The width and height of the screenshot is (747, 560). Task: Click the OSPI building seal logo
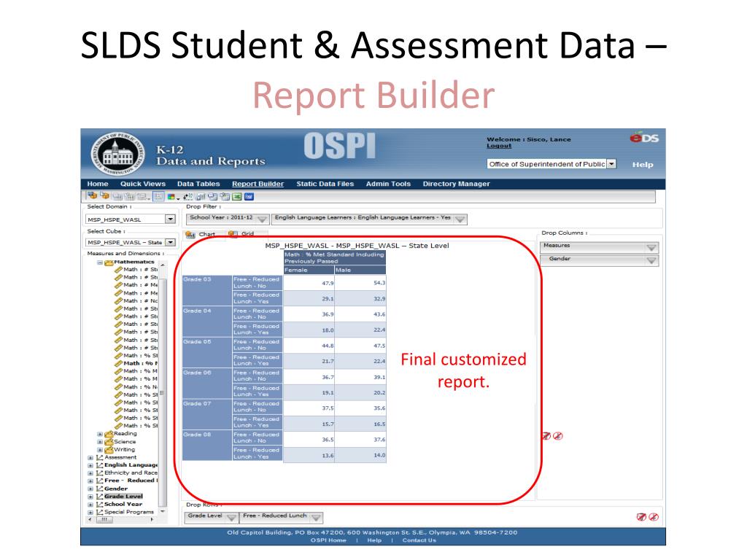coord(117,155)
